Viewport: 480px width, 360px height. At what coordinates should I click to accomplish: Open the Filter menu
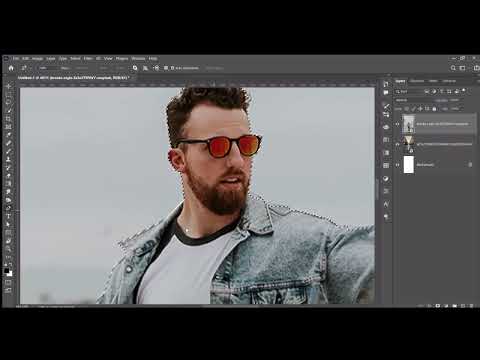point(88,58)
